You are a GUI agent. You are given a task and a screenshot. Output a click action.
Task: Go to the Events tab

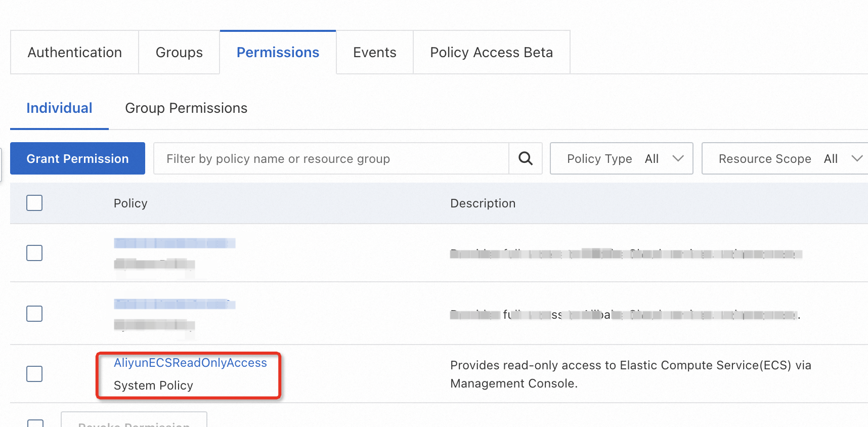374,53
